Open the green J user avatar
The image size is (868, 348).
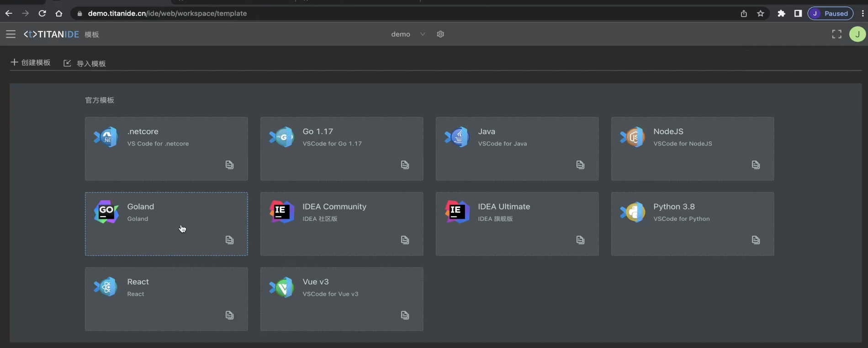857,34
